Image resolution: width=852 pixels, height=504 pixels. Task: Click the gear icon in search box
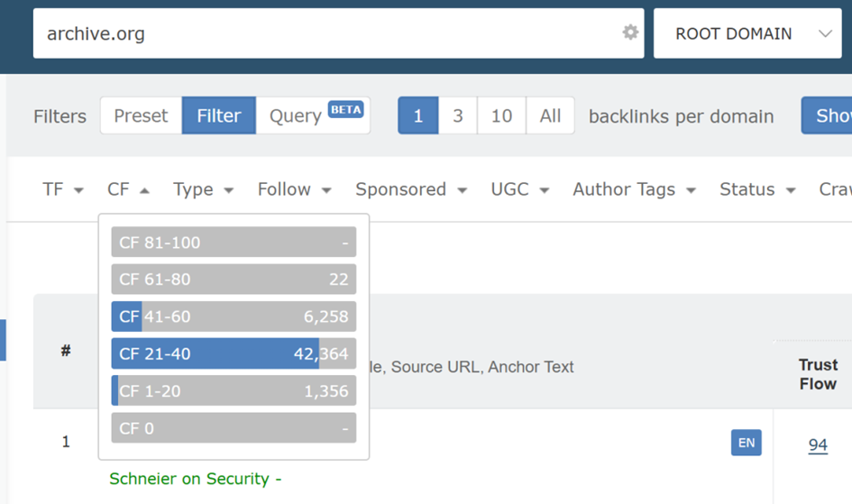click(x=630, y=32)
